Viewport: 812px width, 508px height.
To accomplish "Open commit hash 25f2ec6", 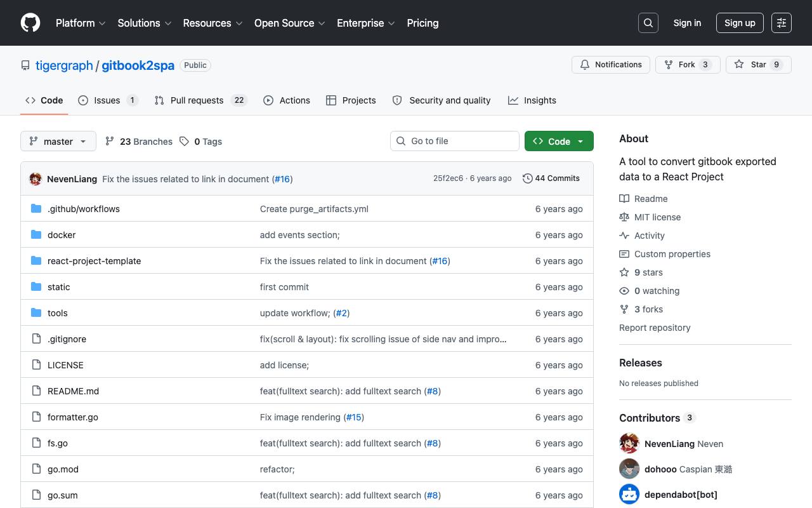I will (449, 178).
